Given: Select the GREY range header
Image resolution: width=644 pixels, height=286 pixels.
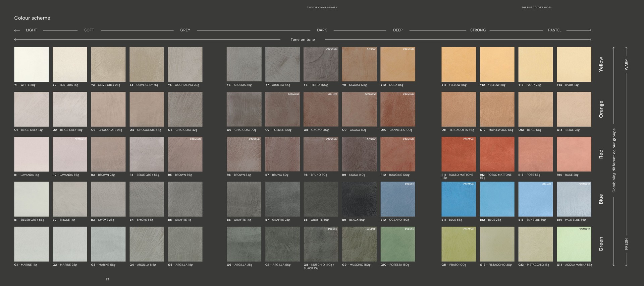Looking at the screenshot, I should point(185,30).
